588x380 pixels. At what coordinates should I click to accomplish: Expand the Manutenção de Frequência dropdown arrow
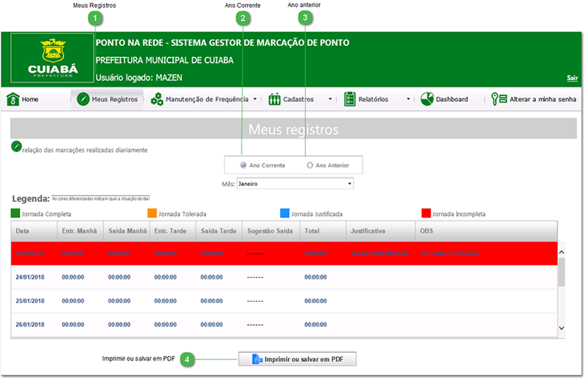click(x=255, y=99)
